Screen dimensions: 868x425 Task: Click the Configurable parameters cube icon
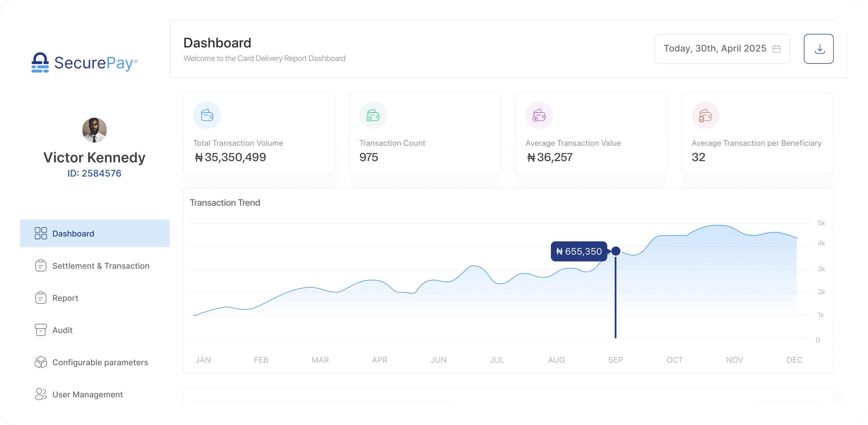[x=41, y=362]
